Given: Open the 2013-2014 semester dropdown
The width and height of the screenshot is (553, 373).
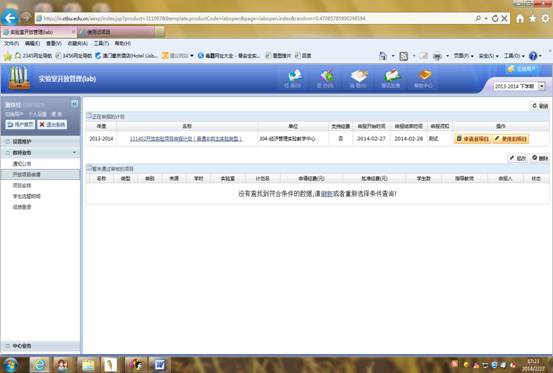Looking at the screenshot, I should click(x=519, y=86).
